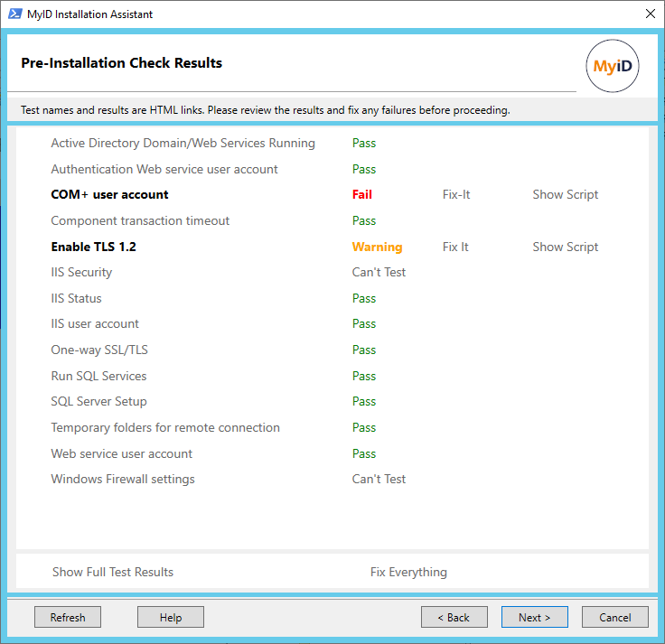Open the COM+ user account test link

point(109,194)
